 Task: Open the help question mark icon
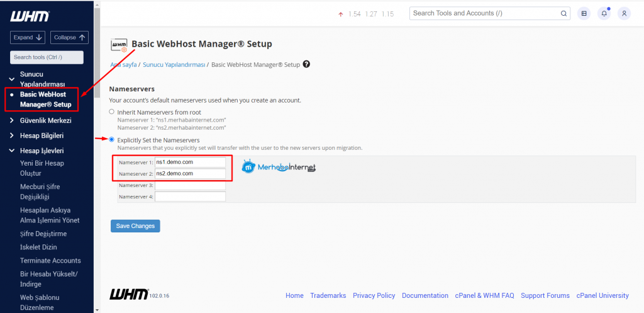[x=306, y=64]
